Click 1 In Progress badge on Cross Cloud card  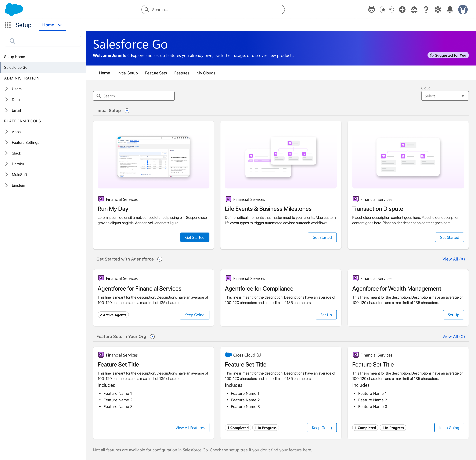266,428
